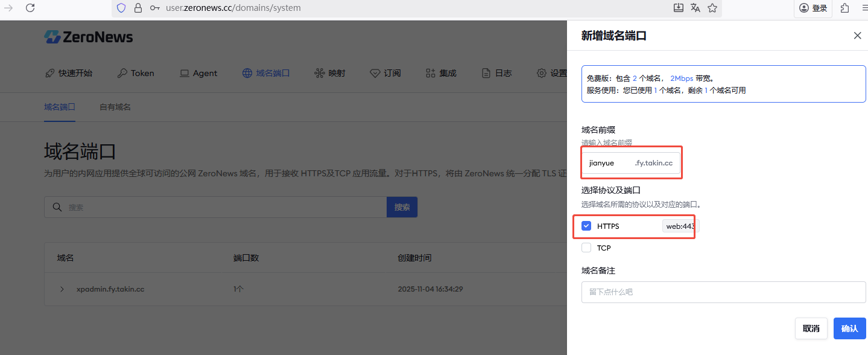Expand the xpadmin.fy.takin.cc row
The image size is (868, 355).
[62, 289]
